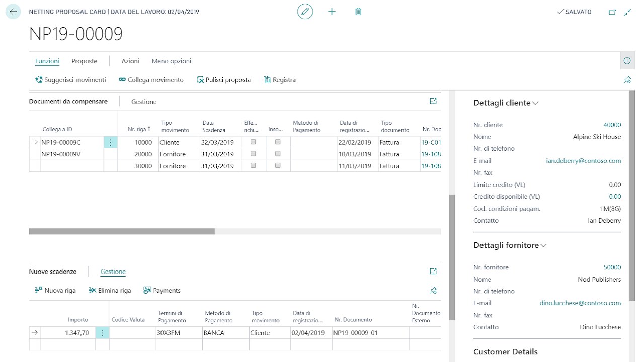The width and height of the screenshot is (644, 362).
Task: Click the back arrow button
Action: (13, 12)
